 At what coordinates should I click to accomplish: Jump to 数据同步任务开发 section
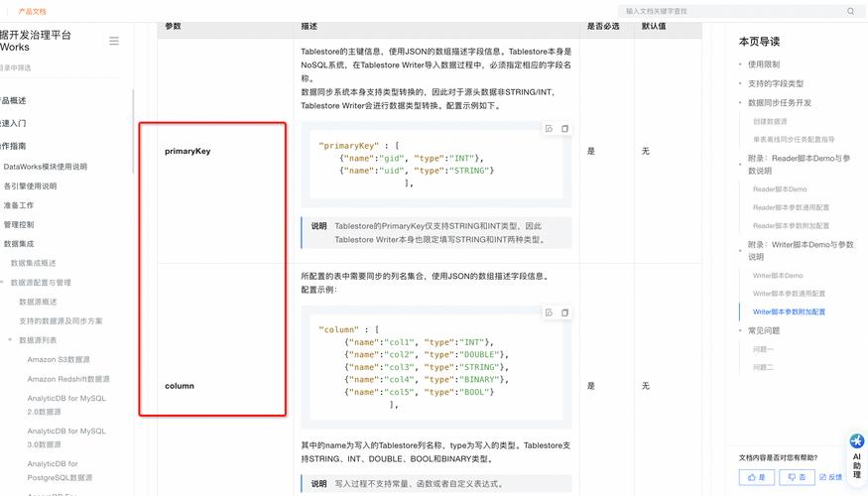click(780, 103)
